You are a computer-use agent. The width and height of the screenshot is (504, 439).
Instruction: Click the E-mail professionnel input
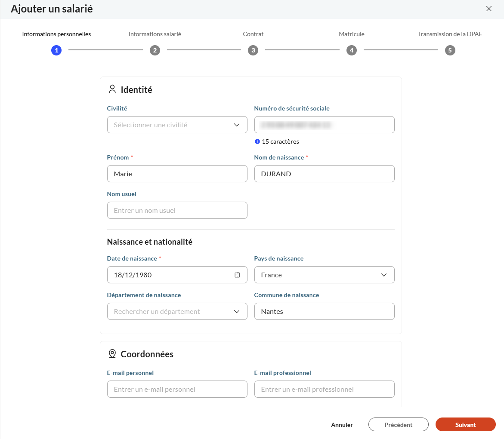[324, 389]
